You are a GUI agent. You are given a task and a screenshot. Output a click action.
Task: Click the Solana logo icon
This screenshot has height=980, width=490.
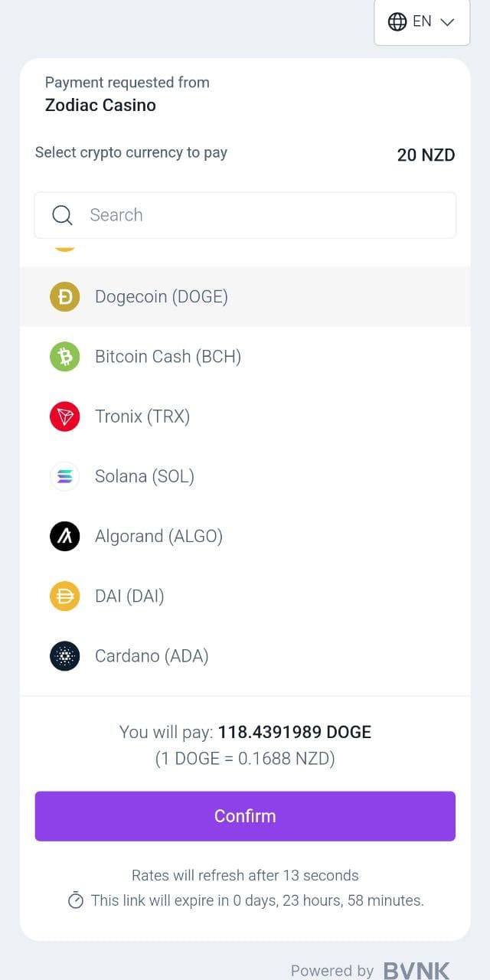(x=65, y=476)
